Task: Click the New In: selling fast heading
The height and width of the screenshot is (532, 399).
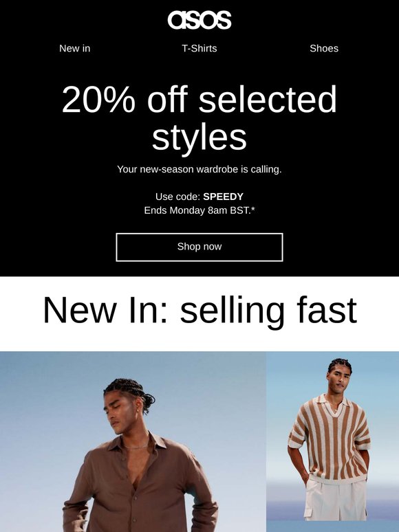Action: coord(199,310)
